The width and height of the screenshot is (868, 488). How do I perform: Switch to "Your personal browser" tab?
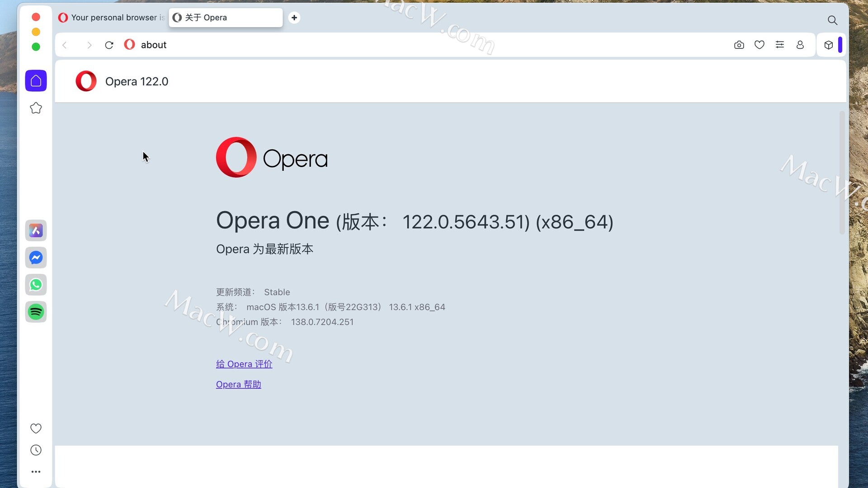(x=112, y=18)
